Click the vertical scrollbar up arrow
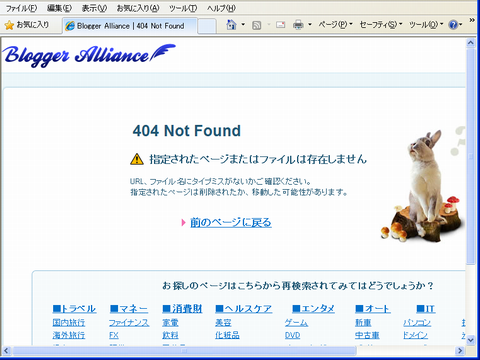Screen dimensions: 480x360 click(471, 43)
